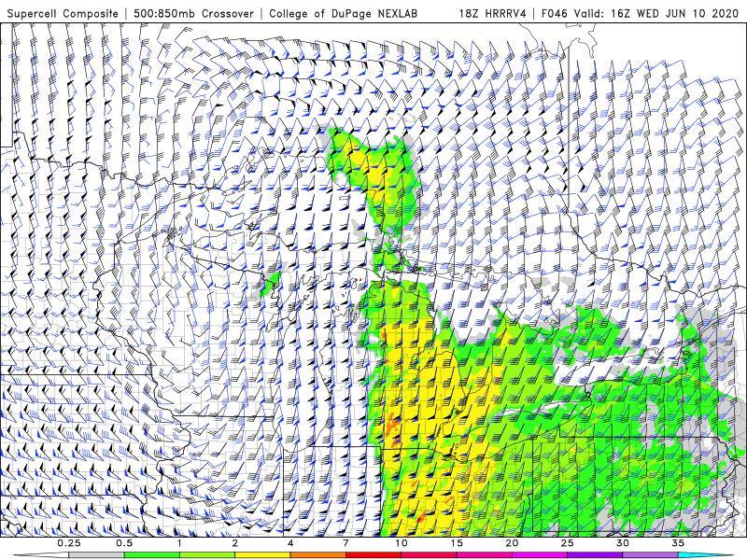
Task: Click the crimson 10–15 legend color segment
Action: click(429, 555)
